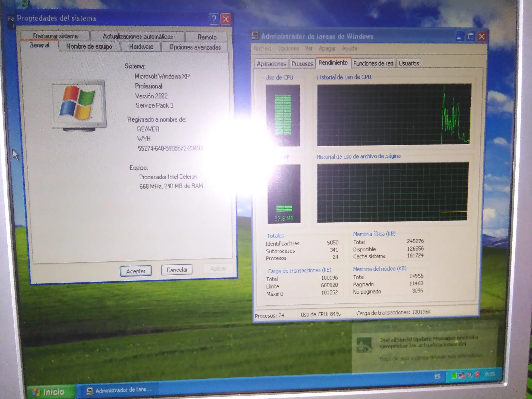
Task: Click the InstallShield more information balloon text
Action: point(430,358)
